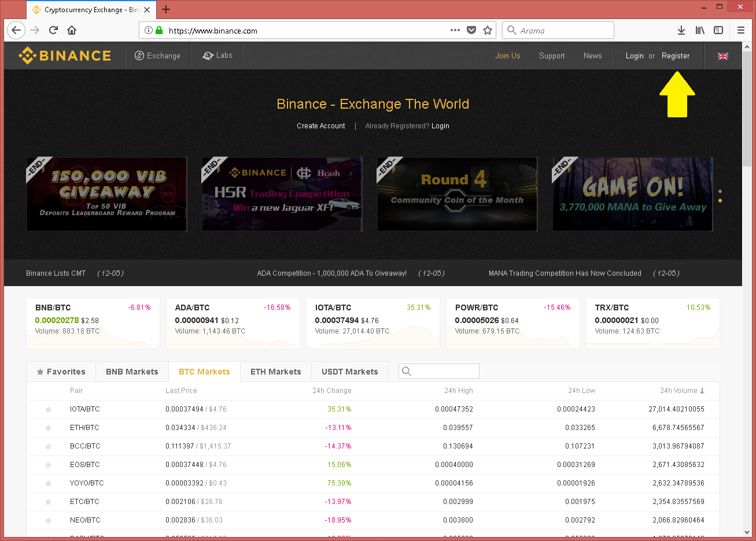Open Firefox hamburger menu
The image size is (756, 541).
(741, 30)
